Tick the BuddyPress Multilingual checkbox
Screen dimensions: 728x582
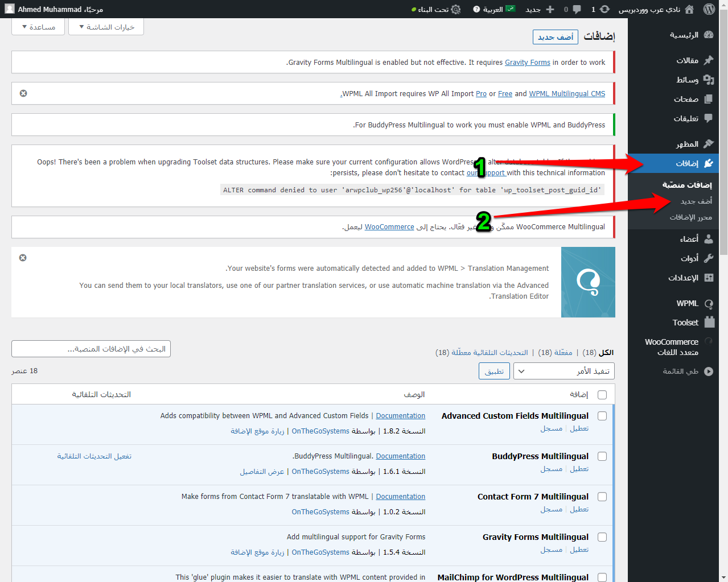click(x=602, y=456)
